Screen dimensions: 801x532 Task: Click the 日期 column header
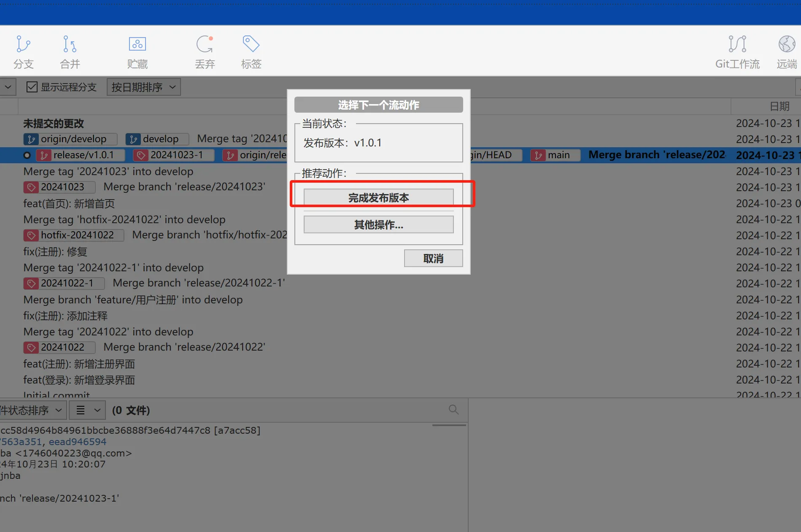[x=779, y=106]
